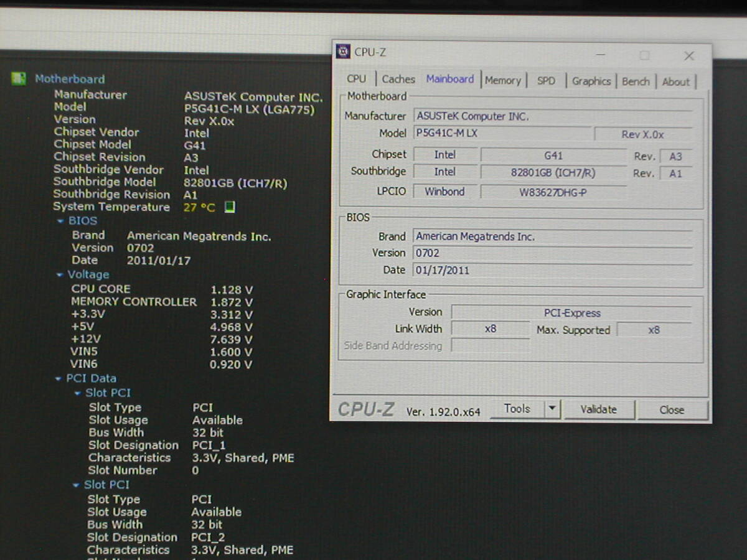Click the Tools button in CPU-Z
The width and height of the screenshot is (747, 560).
(517, 409)
